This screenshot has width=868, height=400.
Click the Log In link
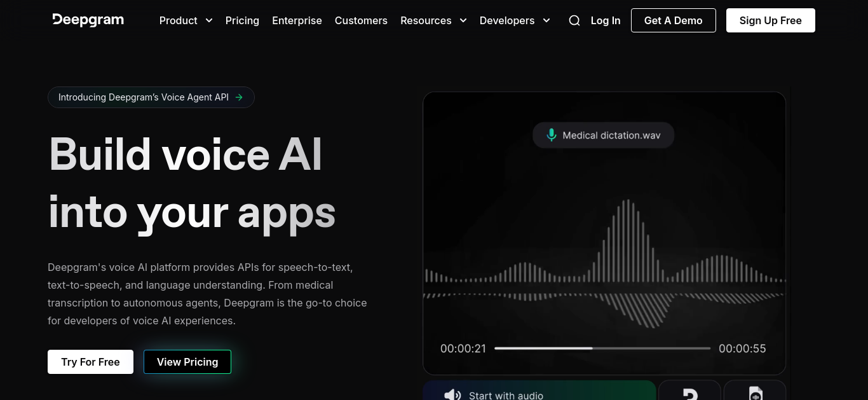[606, 20]
